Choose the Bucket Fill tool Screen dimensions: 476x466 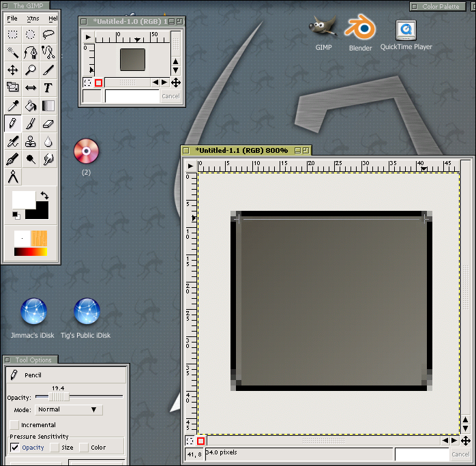(x=31, y=105)
